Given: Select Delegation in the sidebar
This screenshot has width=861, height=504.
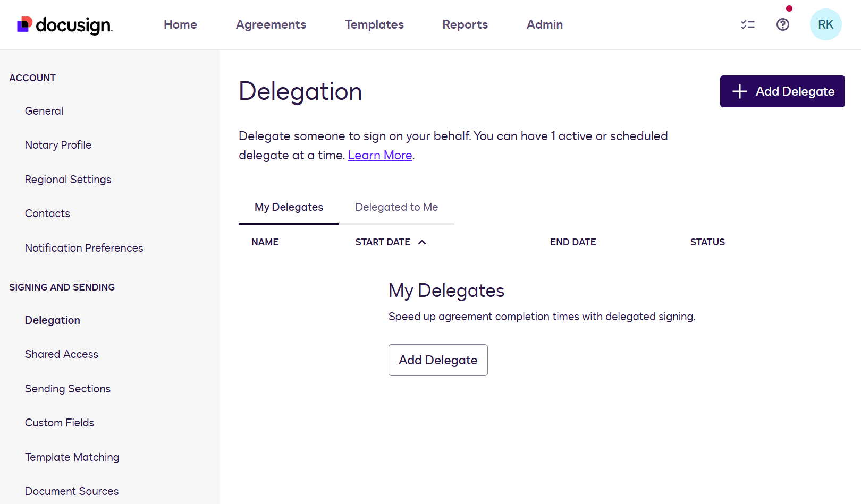Looking at the screenshot, I should pos(53,320).
